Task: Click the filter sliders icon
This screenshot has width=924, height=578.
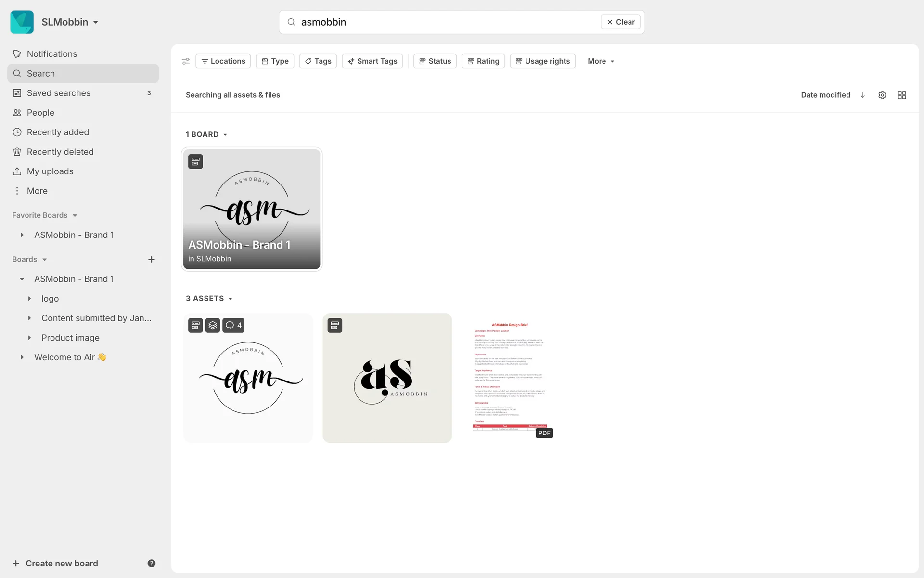Action: [x=185, y=61]
